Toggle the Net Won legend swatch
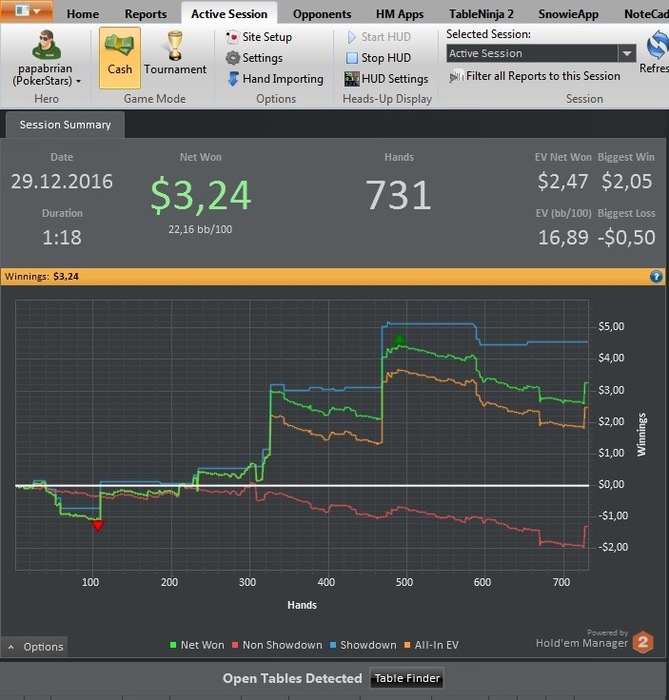Screen dimensions: 669x700 coord(173,645)
